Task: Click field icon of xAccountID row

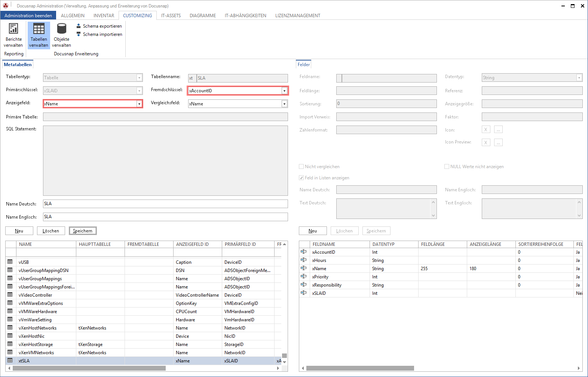Action: pyautogui.click(x=304, y=252)
